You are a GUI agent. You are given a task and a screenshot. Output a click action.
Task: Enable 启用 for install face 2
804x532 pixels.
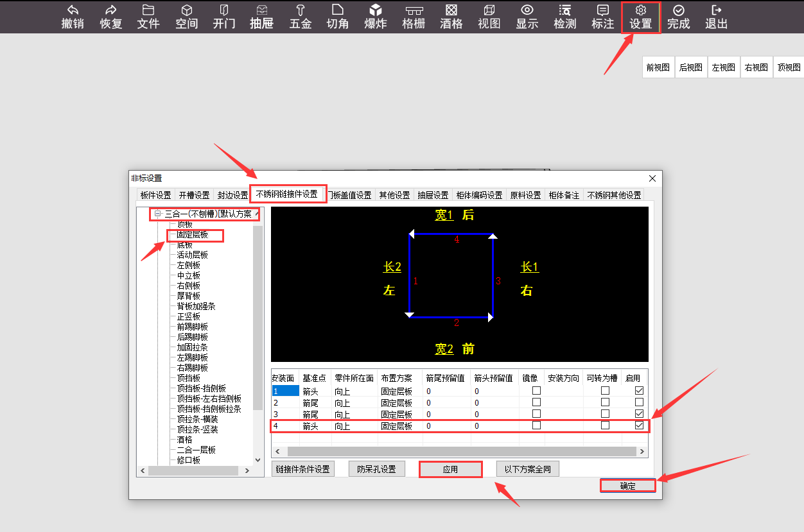639,402
